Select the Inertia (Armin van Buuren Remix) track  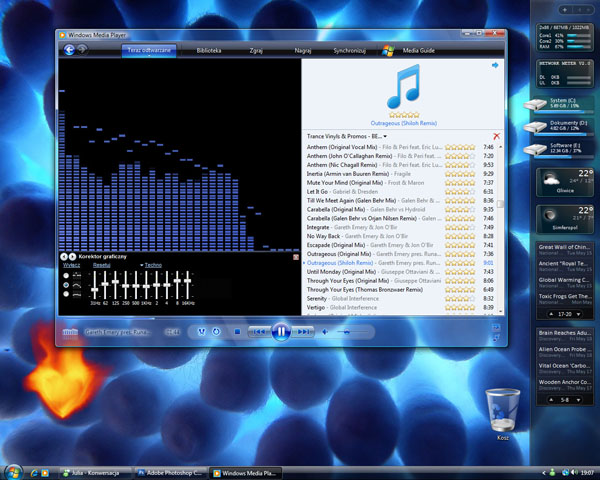coord(400,174)
